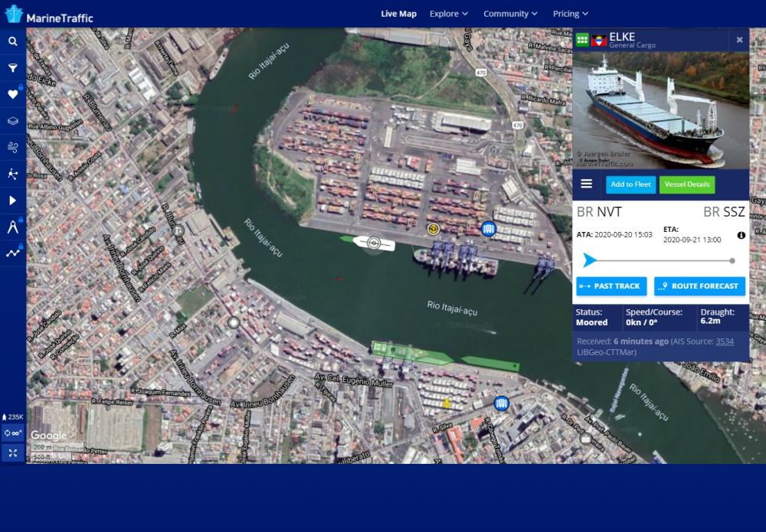Select the white selected vessel on map
Viewport: 766px width, 532px height.
374,243
